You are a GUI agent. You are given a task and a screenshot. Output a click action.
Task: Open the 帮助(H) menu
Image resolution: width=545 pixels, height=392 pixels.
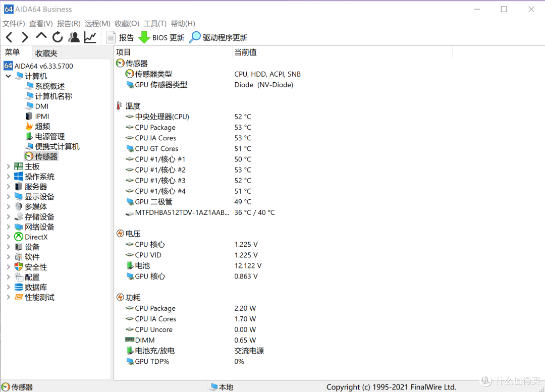click(183, 24)
